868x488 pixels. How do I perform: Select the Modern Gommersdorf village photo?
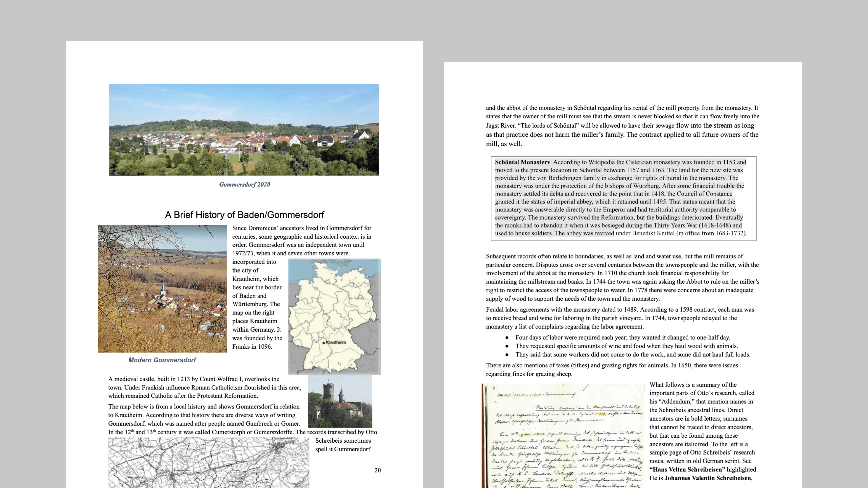(x=162, y=289)
